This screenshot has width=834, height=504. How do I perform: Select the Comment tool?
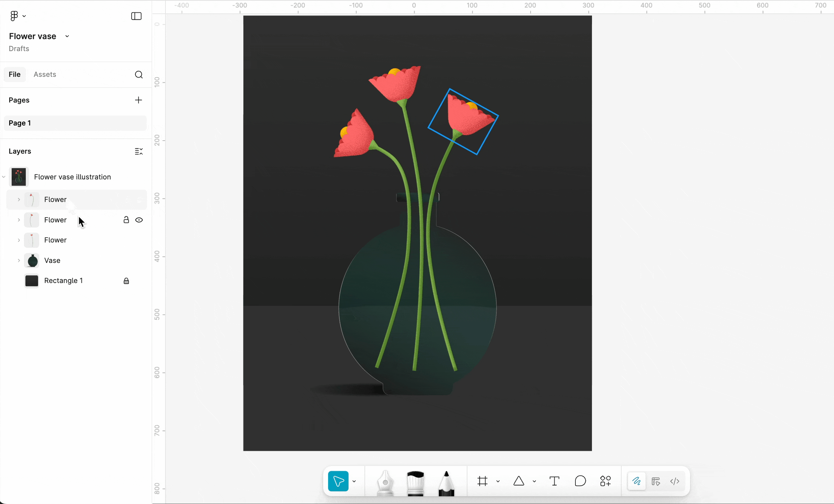tap(580, 481)
